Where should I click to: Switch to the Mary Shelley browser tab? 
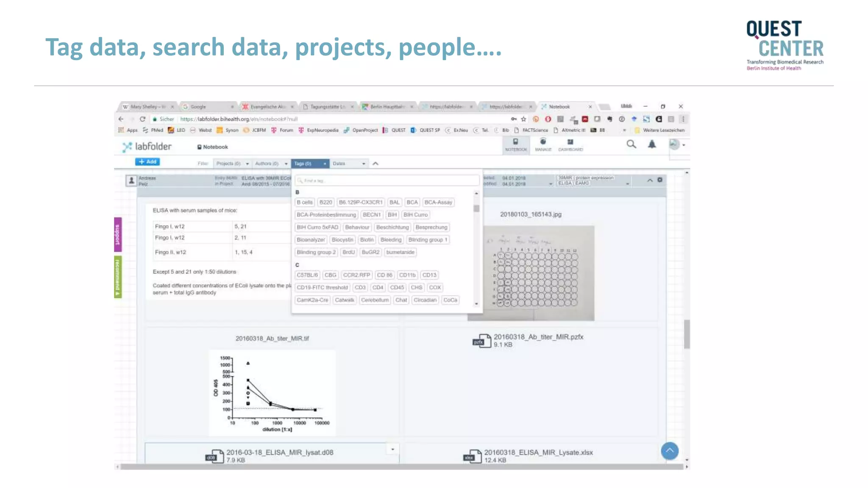click(148, 107)
